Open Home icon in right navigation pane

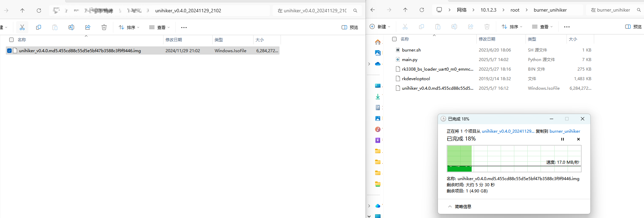(378, 42)
